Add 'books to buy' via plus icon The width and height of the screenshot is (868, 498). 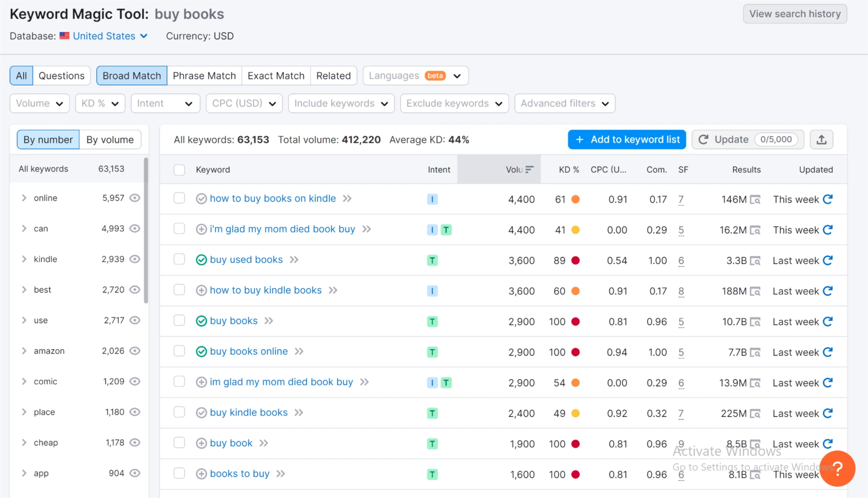pos(201,474)
